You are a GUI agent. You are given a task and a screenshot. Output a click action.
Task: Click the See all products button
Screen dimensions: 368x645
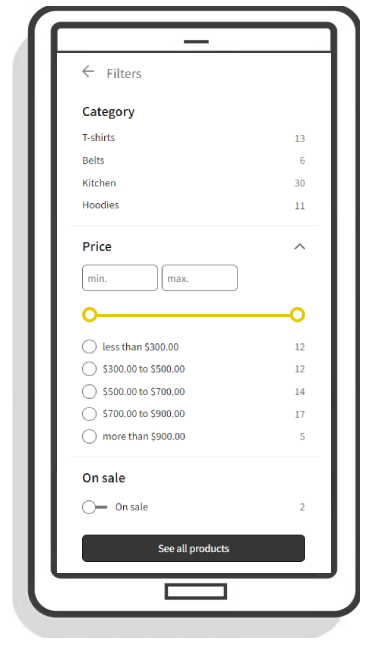point(193,548)
